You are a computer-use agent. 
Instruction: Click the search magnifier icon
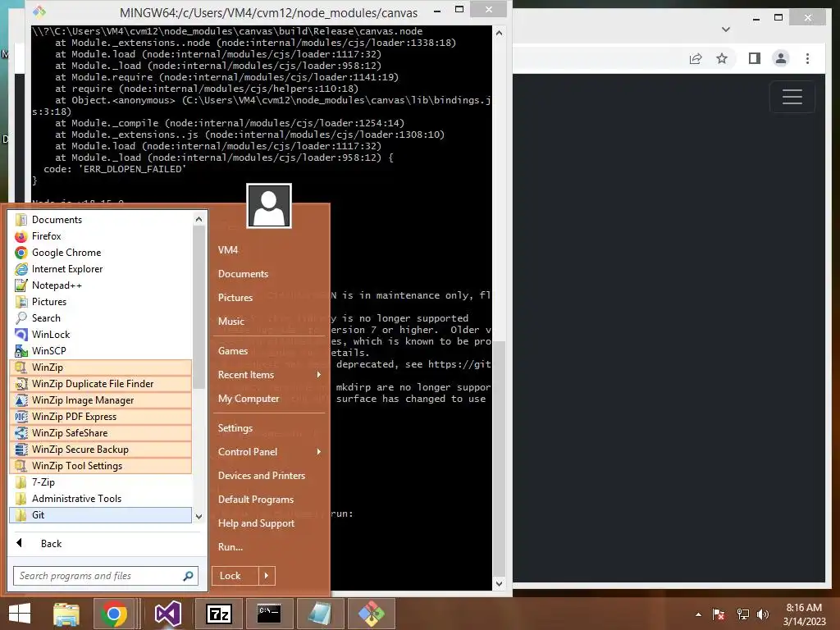point(188,576)
